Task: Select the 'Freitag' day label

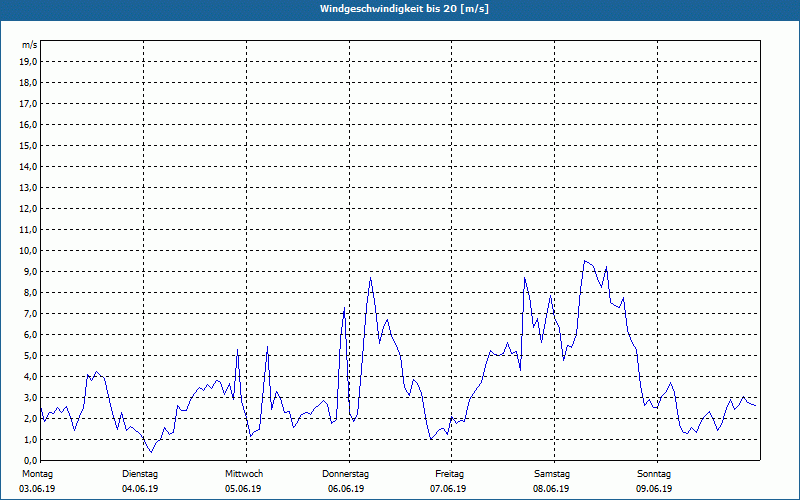Action: [449, 474]
